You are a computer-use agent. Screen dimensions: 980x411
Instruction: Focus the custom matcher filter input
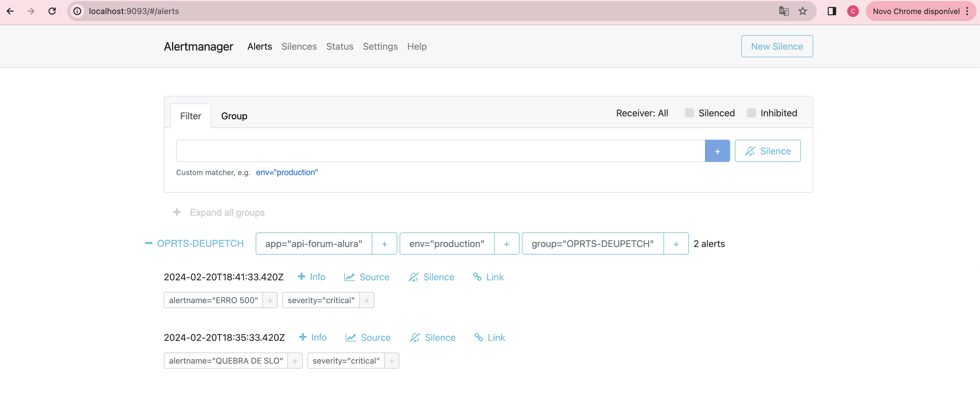440,151
